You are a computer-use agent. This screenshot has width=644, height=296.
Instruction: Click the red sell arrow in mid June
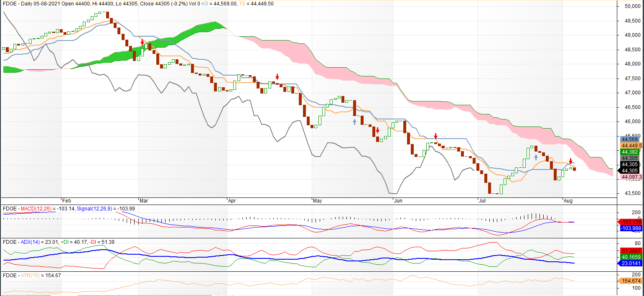pos(436,136)
